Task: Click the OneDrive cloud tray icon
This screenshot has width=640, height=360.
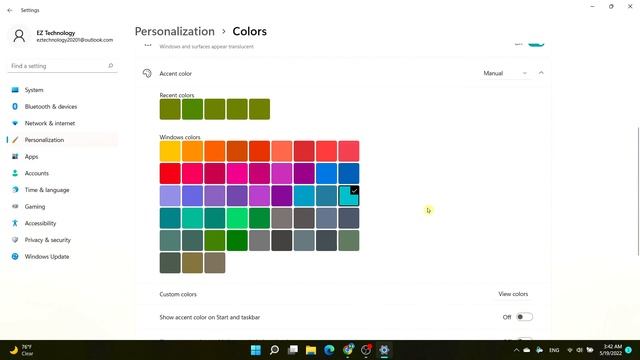Action: point(527,350)
